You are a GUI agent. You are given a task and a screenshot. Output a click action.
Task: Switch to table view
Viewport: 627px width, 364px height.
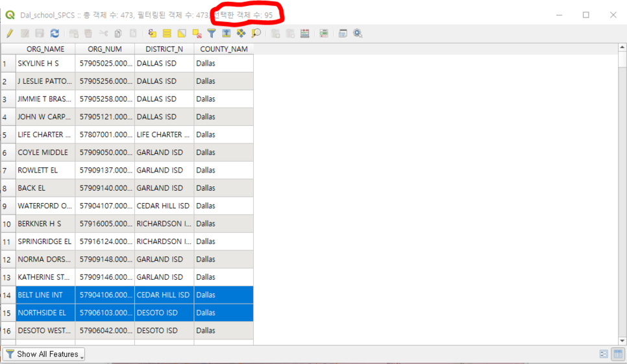(618, 354)
